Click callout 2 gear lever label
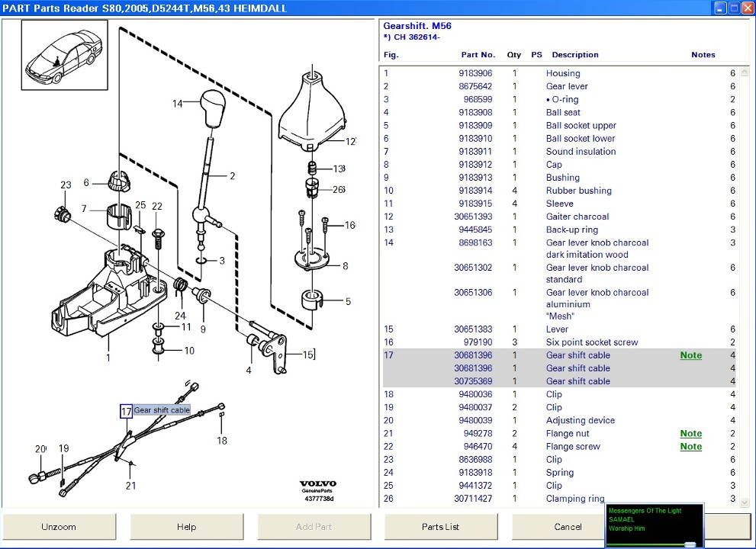Screen dimensions: 756x549 233,176
